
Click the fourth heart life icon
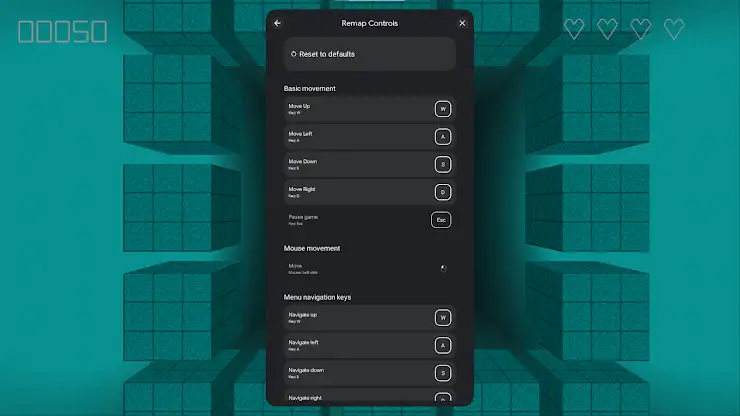674,29
